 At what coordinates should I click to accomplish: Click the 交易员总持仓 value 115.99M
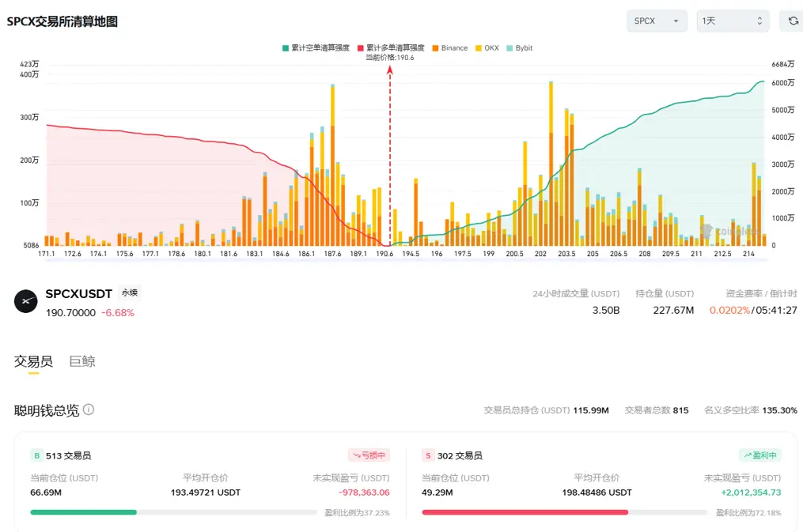click(x=591, y=410)
